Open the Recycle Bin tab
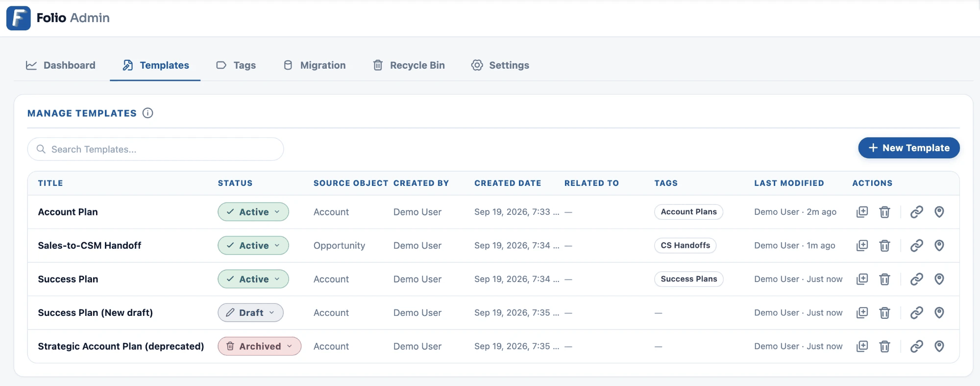Screen dimensions: 980x386 [409, 65]
